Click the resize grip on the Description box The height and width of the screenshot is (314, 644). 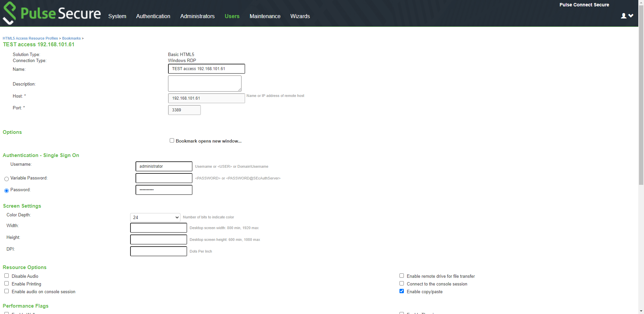coord(239,90)
